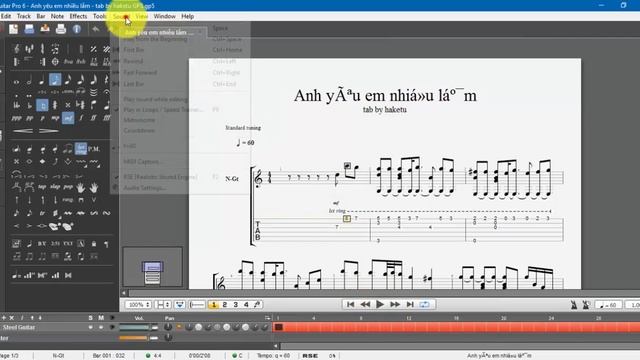The image size is (640, 360).
Task: Open the 100% zoom dropdown
Action: (x=138, y=304)
